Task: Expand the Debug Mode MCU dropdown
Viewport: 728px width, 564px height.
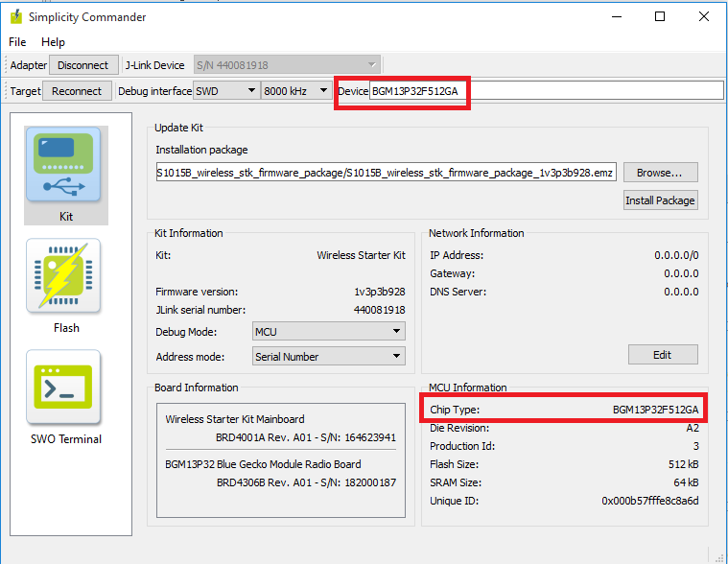Action: 328,331
